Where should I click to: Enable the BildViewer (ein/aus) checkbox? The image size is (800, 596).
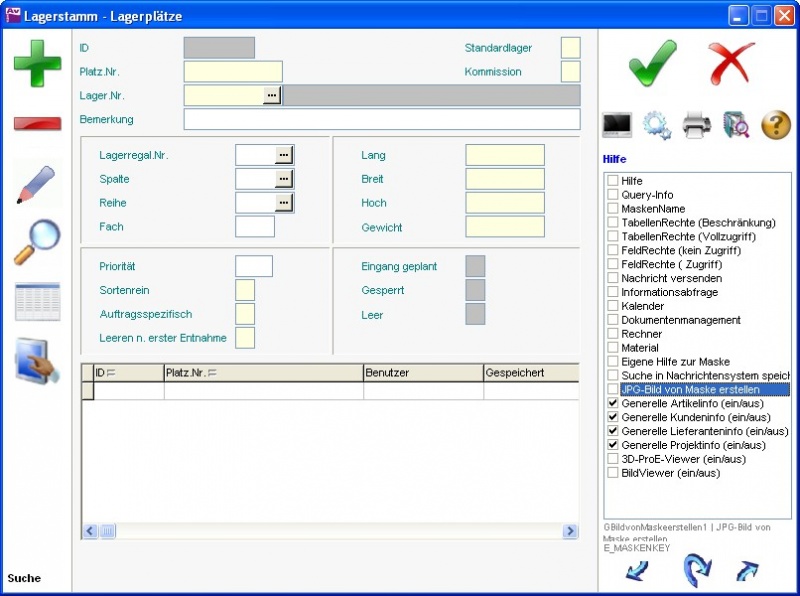pos(613,473)
